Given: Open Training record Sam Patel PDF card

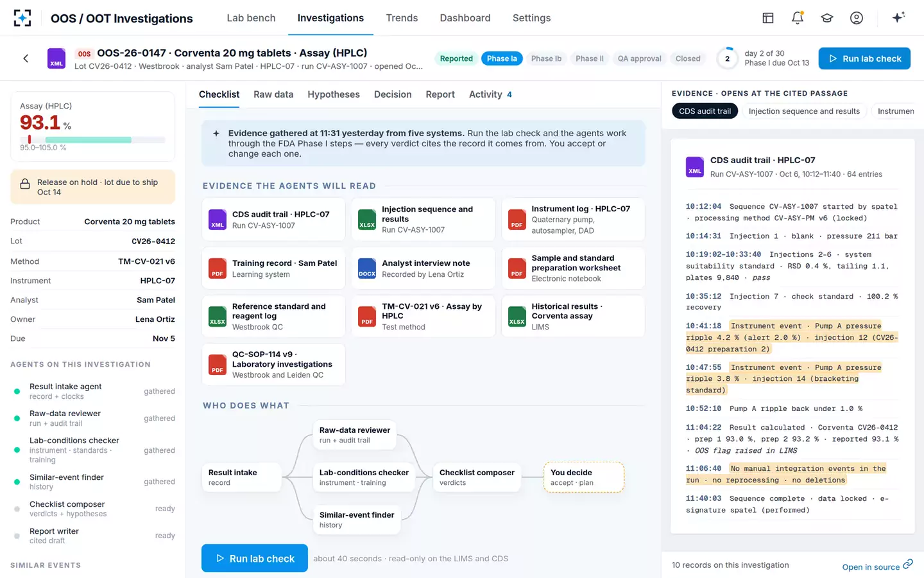Looking at the screenshot, I should click(x=273, y=268).
